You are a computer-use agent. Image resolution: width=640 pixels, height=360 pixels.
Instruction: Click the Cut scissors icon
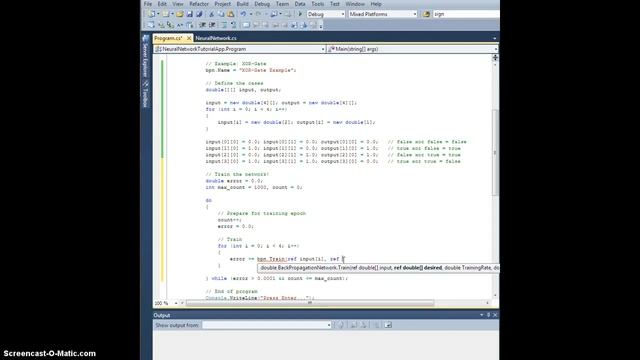211,14
